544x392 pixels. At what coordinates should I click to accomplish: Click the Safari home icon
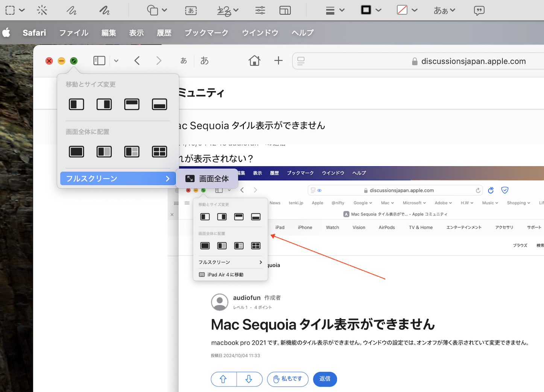click(254, 61)
